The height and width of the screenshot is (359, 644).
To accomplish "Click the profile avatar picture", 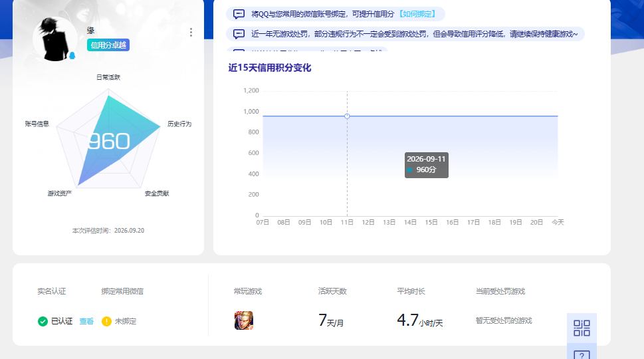I will coord(54,39).
